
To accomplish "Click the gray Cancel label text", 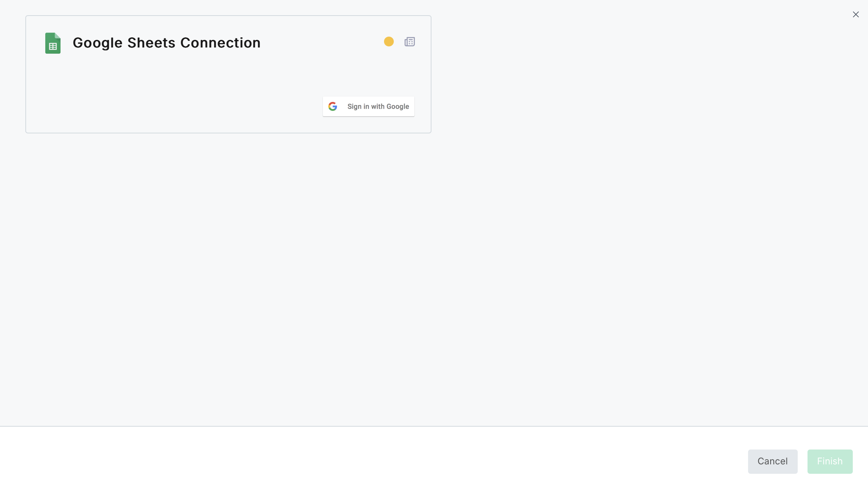I will click(x=772, y=461).
